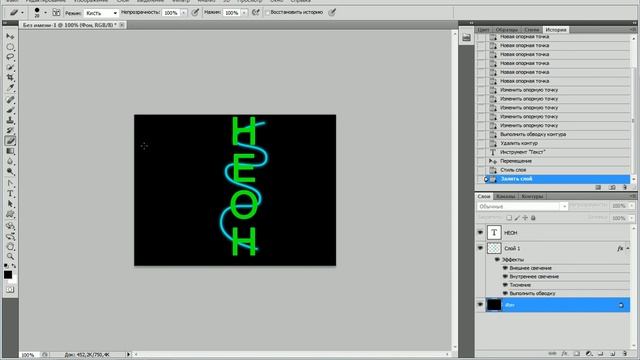Select the History Brush tool
640x360 pixels.
[x=10, y=131]
